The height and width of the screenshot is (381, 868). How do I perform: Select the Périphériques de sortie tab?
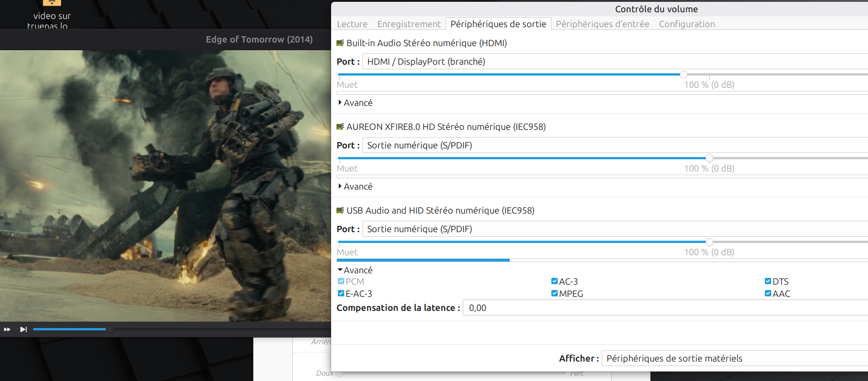click(498, 24)
